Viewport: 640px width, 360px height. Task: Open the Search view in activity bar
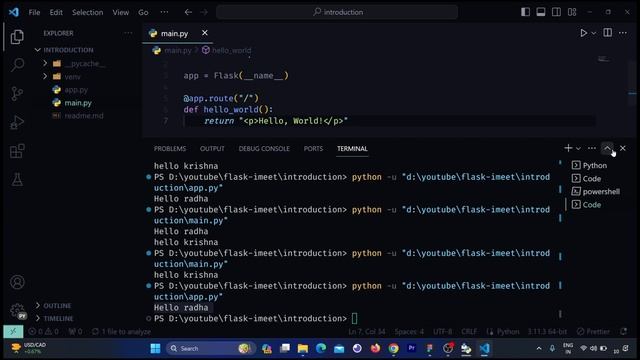click(17, 64)
